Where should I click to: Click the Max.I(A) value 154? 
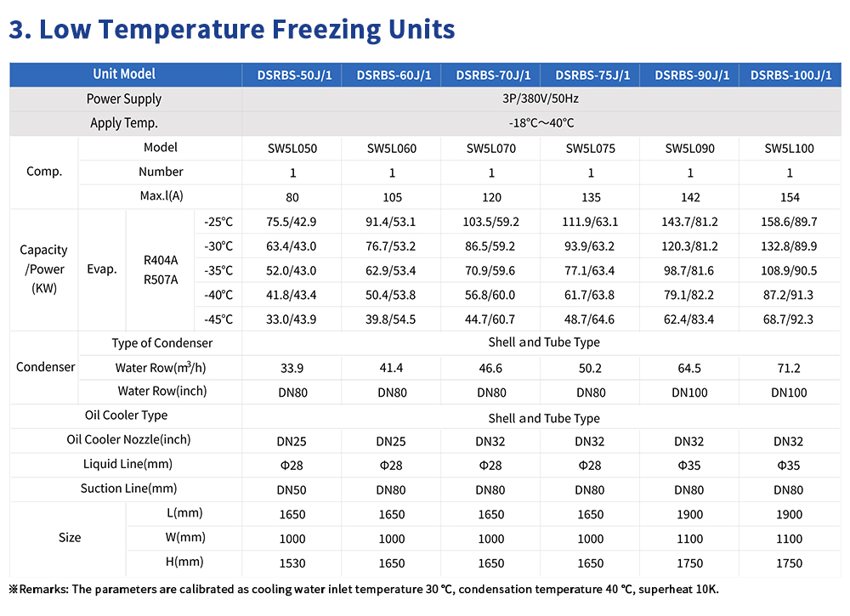[790, 197]
